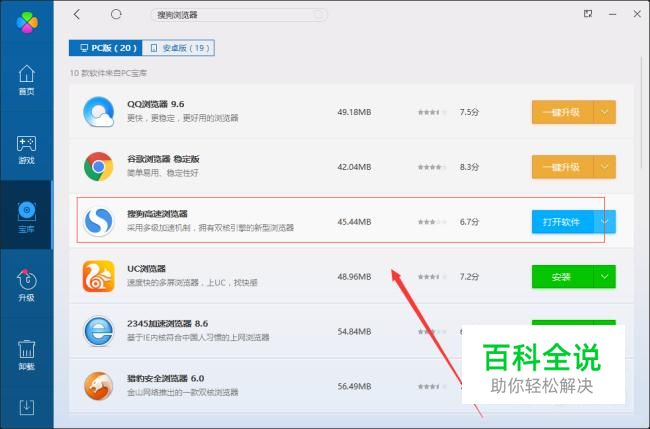Open the 2345加速浏览器 8.6 title link
The width and height of the screenshot is (650, 429).
[x=167, y=323]
